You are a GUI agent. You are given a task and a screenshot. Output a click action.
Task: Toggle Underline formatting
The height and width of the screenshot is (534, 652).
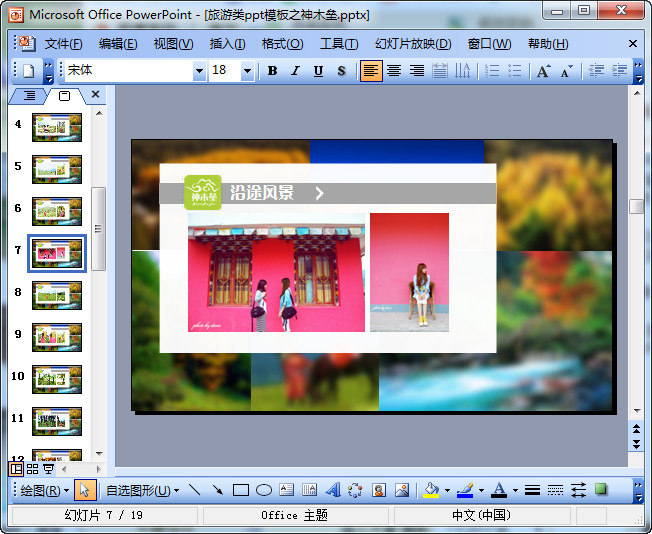318,71
